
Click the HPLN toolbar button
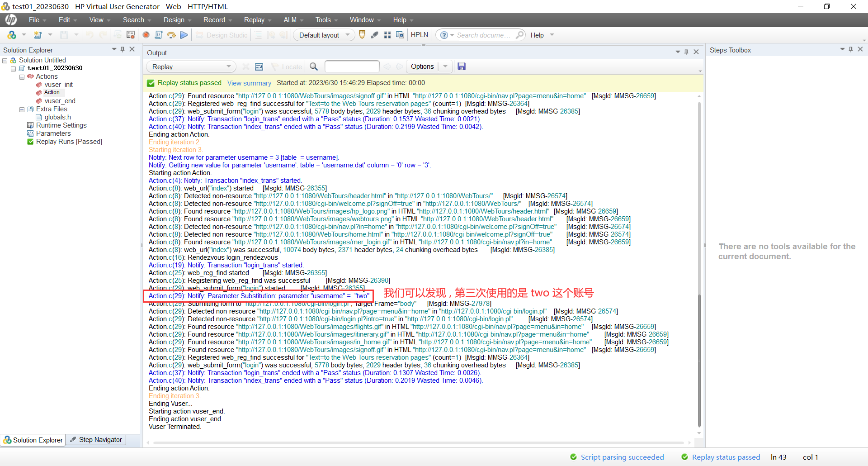click(420, 35)
